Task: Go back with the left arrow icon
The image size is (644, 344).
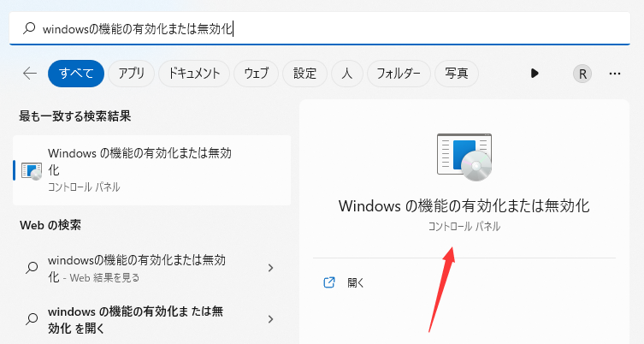Action: coord(30,74)
